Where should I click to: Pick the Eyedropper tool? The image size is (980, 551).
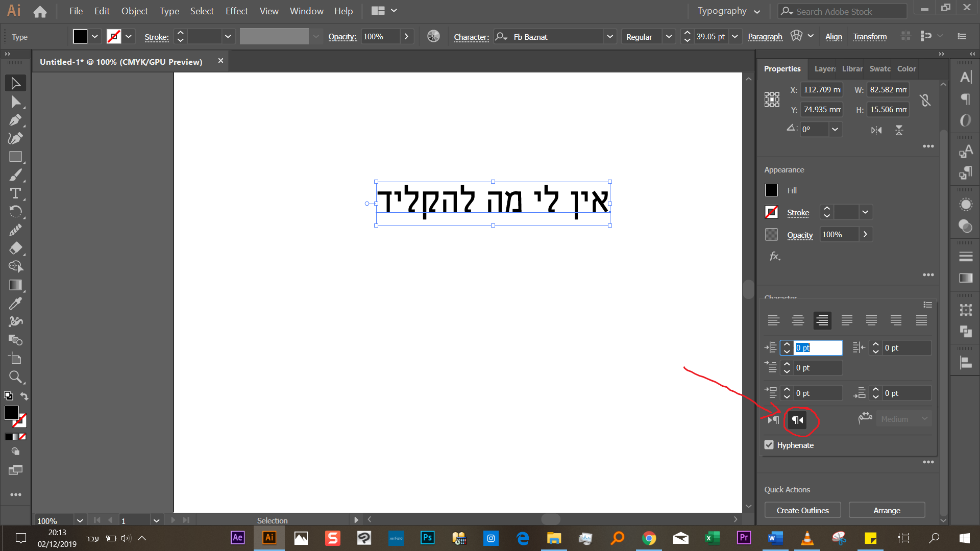[15, 303]
